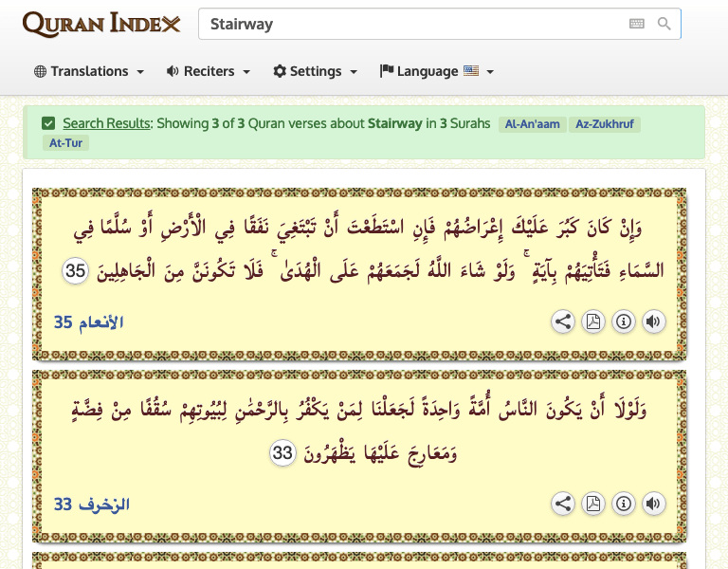Open the Reciters dropdown menu
728x569 pixels.
[209, 71]
